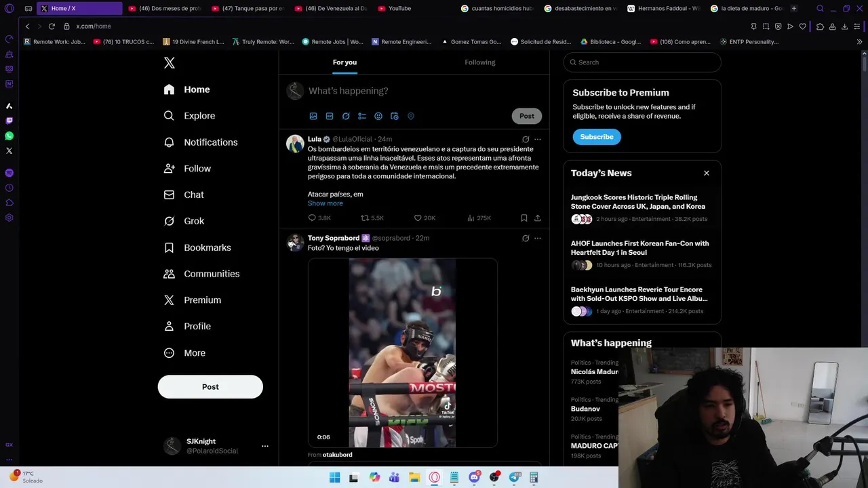Viewport: 868px width, 488px height.
Task: Open a new browser tab
Action: click(x=794, y=9)
